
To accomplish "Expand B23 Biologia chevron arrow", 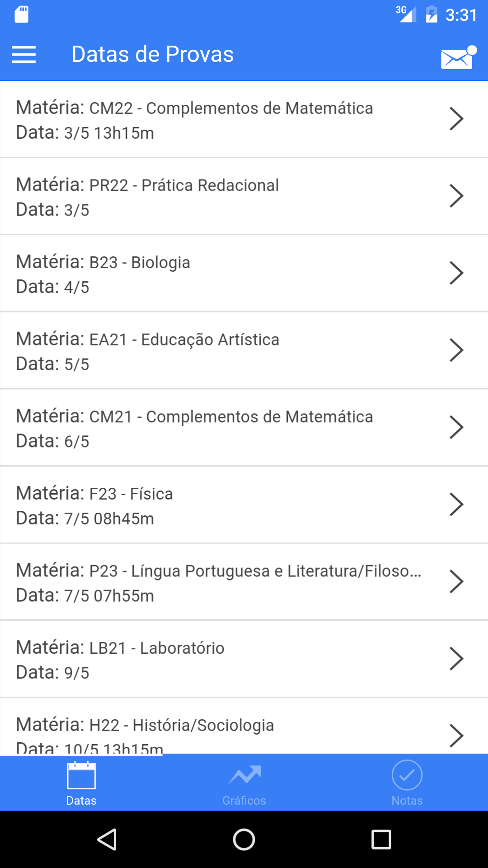I will (456, 273).
